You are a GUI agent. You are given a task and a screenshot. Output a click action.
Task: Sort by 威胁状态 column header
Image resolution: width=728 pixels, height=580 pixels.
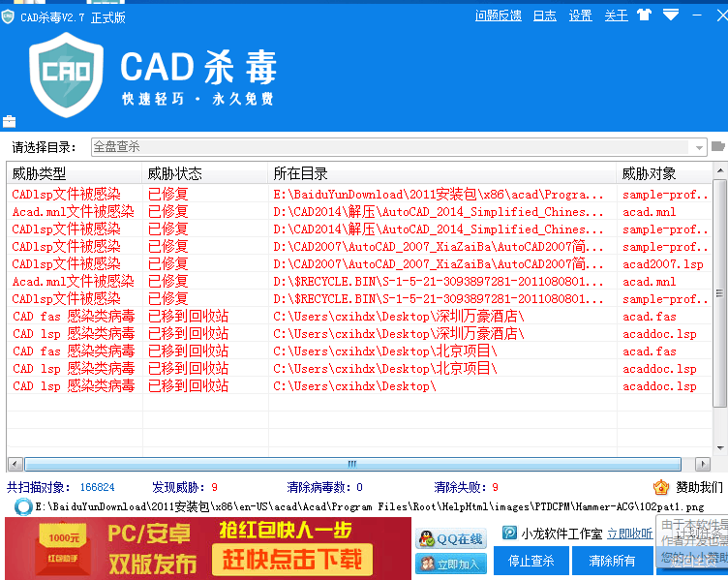point(205,173)
